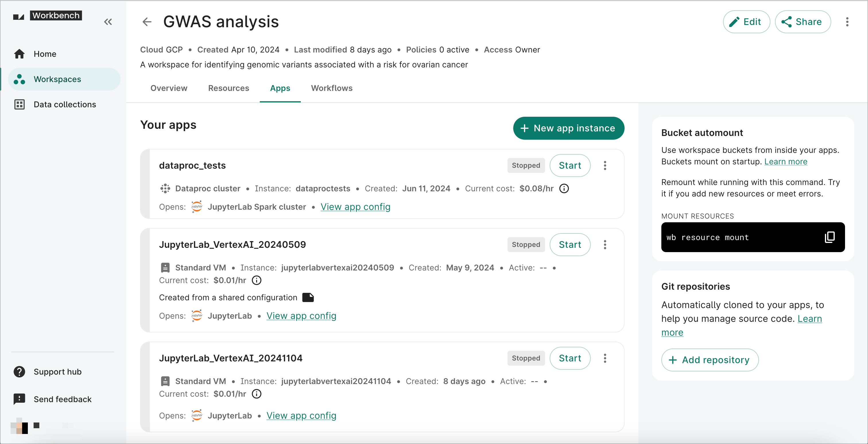Click the three-dot menu for JupyterLab_VertexAI_20241104
The width and height of the screenshot is (868, 444).
point(604,358)
